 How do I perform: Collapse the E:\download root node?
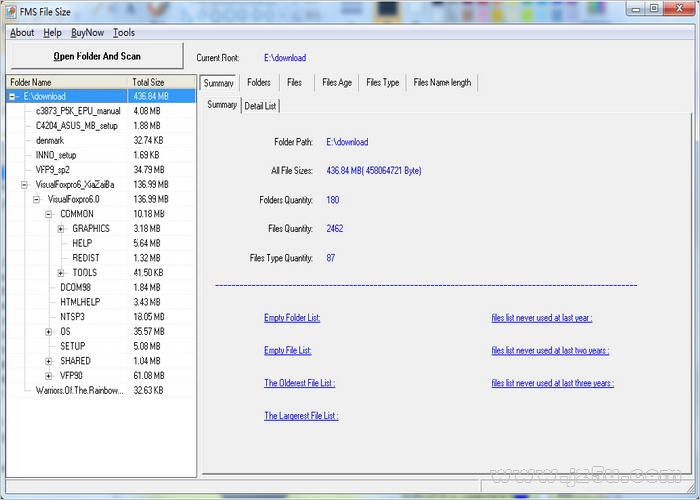12,96
